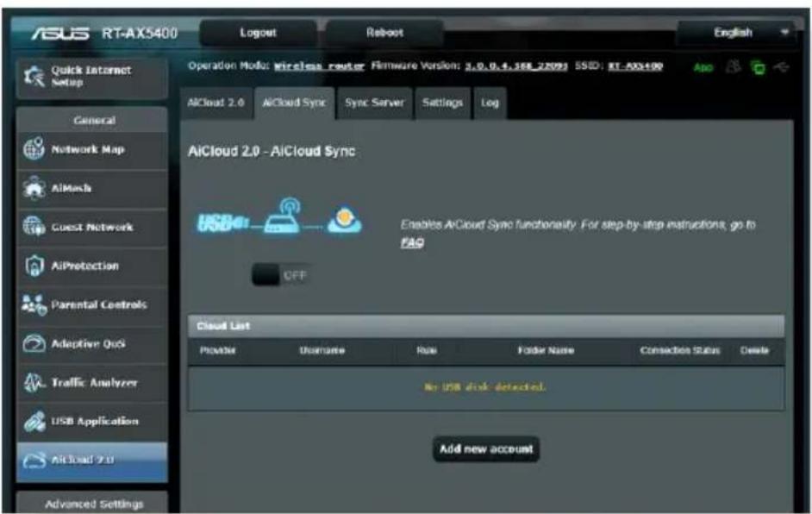This screenshot has width=812, height=514.
Task: Select USB Application in sidebar
Action: (x=92, y=421)
